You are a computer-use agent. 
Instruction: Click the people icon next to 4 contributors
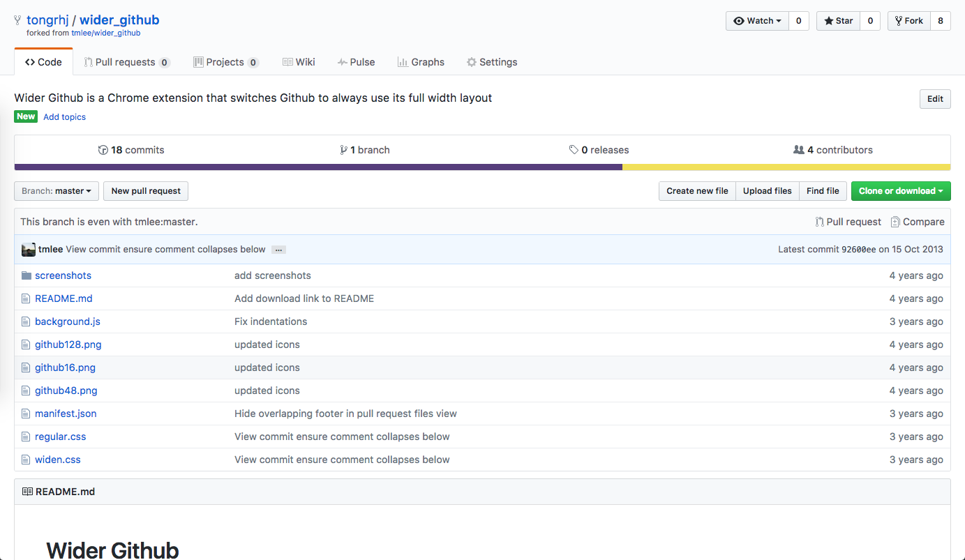point(799,150)
